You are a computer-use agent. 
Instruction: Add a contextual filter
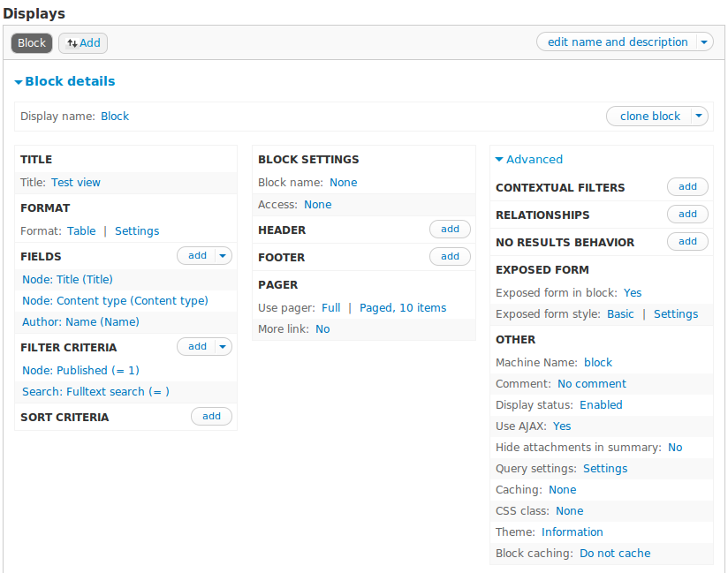coord(687,186)
